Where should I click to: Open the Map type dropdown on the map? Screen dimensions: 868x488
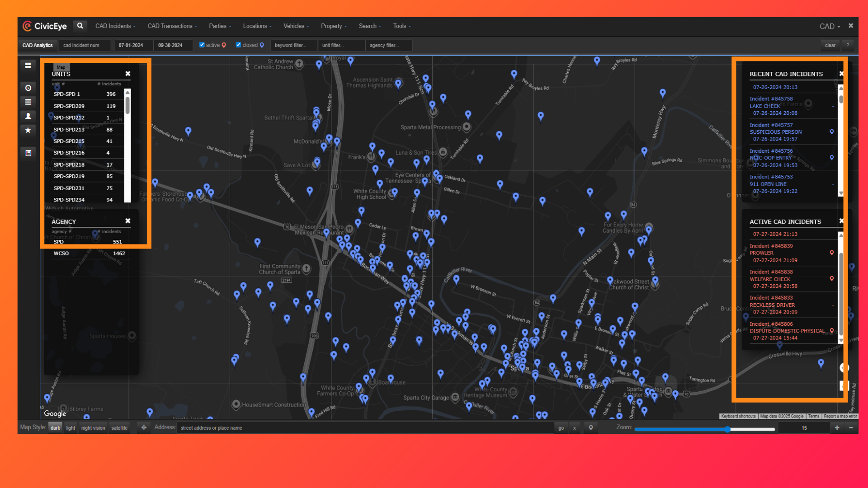[x=62, y=67]
